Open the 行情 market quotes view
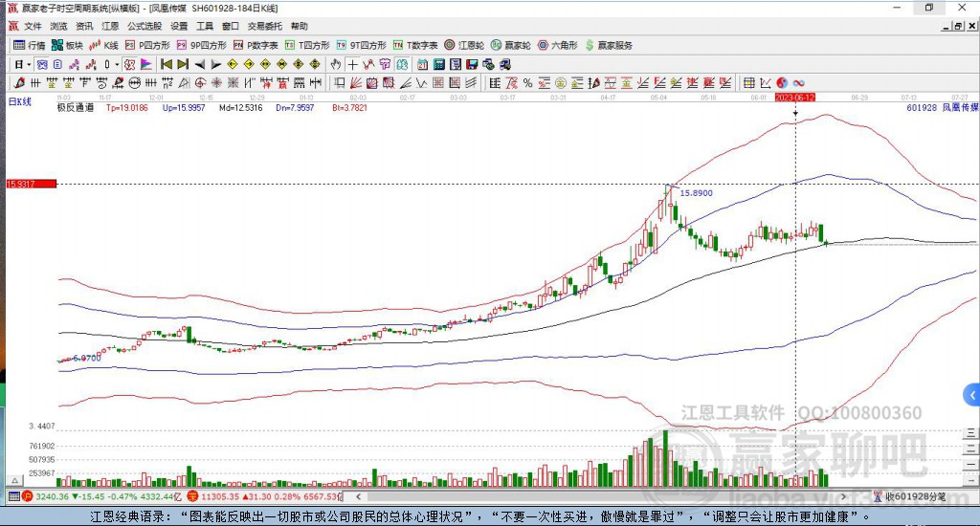Screen dimensions: 980x526 click(29, 45)
